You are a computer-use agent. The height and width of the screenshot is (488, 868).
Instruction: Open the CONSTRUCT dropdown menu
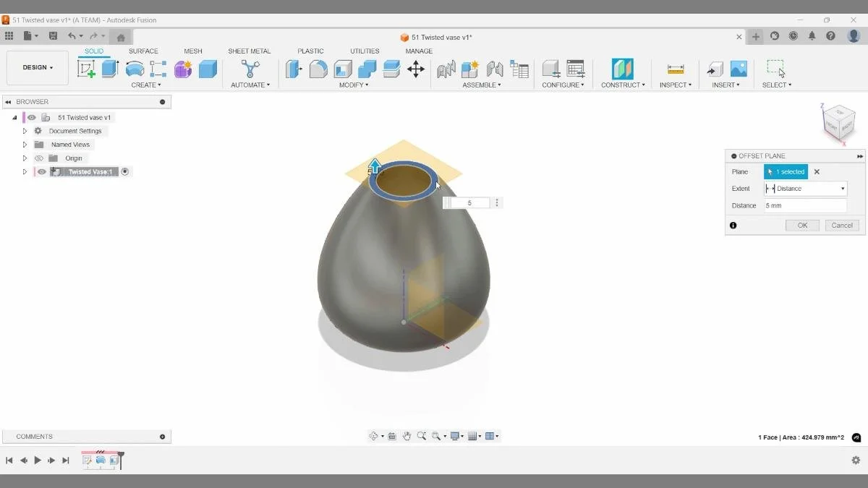click(623, 85)
